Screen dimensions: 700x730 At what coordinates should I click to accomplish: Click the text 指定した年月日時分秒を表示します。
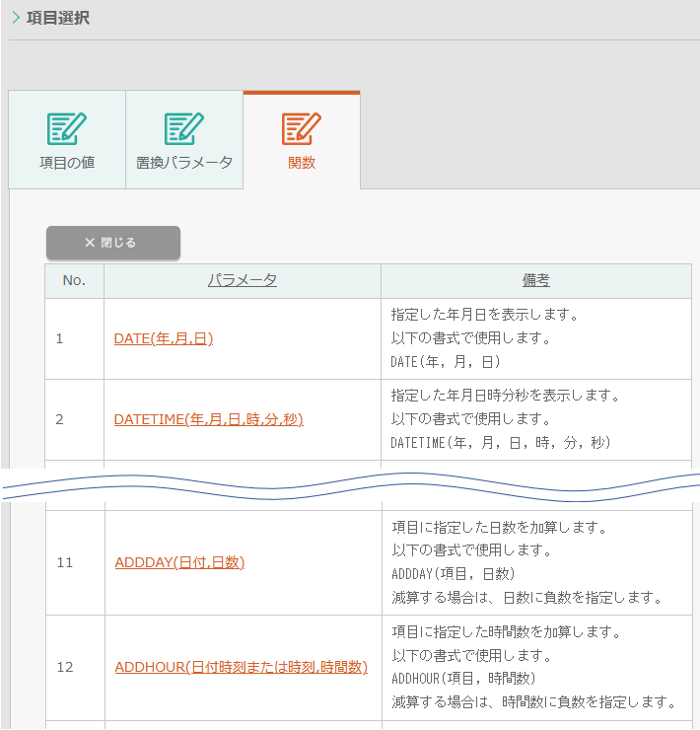[506, 396]
